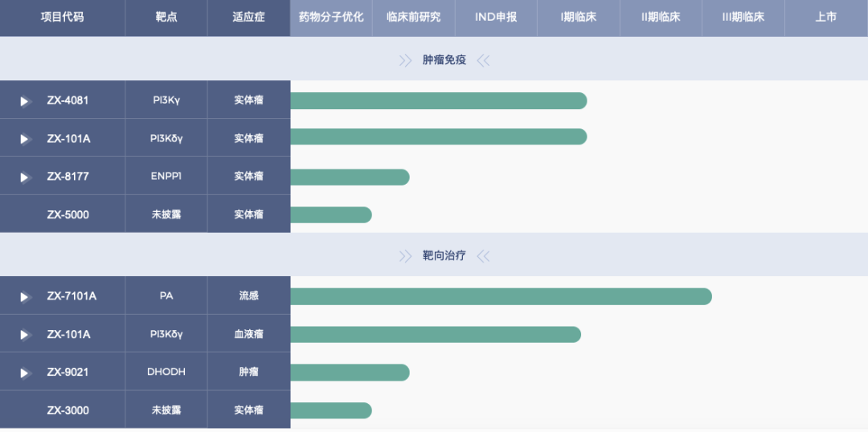The width and height of the screenshot is (868, 432).
Task: Expand the ZX-4081 row triangle
Action: (x=24, y=101)
